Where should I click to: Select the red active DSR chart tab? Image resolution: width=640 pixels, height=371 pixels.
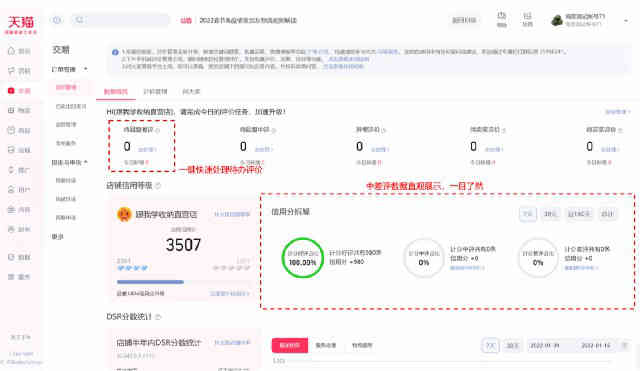coord(290,345)
